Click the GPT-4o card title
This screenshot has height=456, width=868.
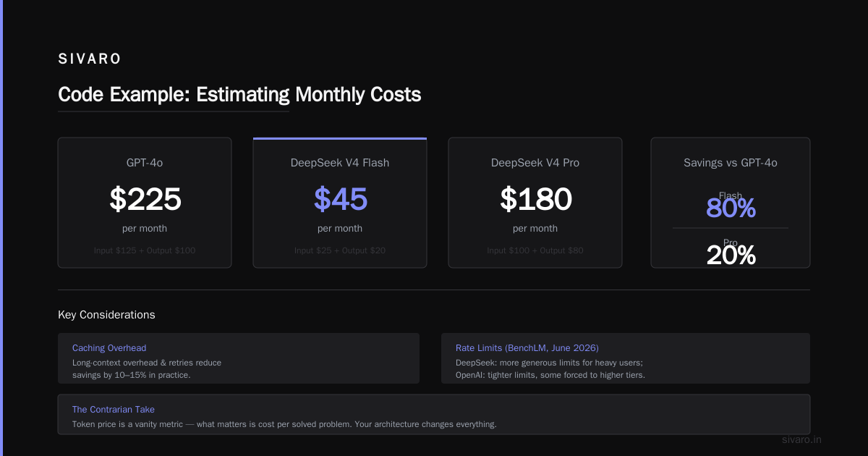(145, 163)
